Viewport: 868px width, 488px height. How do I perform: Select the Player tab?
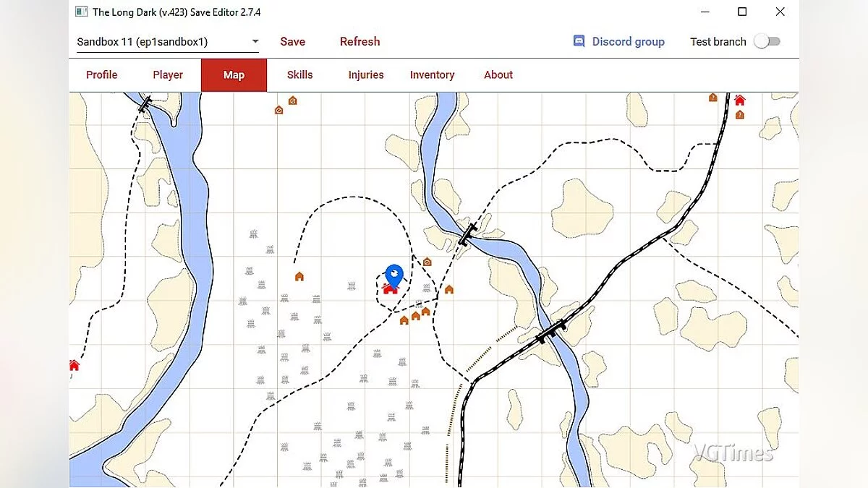[x=168, y=74]
